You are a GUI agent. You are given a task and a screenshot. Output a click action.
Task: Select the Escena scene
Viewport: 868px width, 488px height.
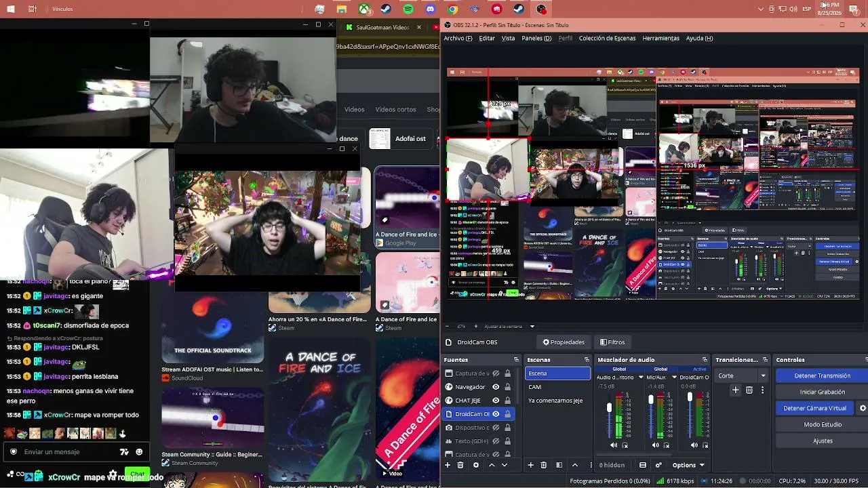[x=558, y=373]
